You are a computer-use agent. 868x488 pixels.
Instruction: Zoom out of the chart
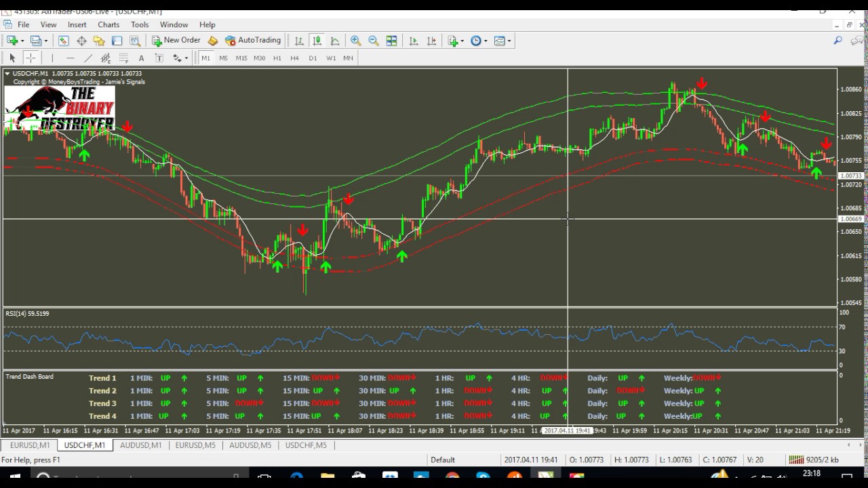[373, 41]
